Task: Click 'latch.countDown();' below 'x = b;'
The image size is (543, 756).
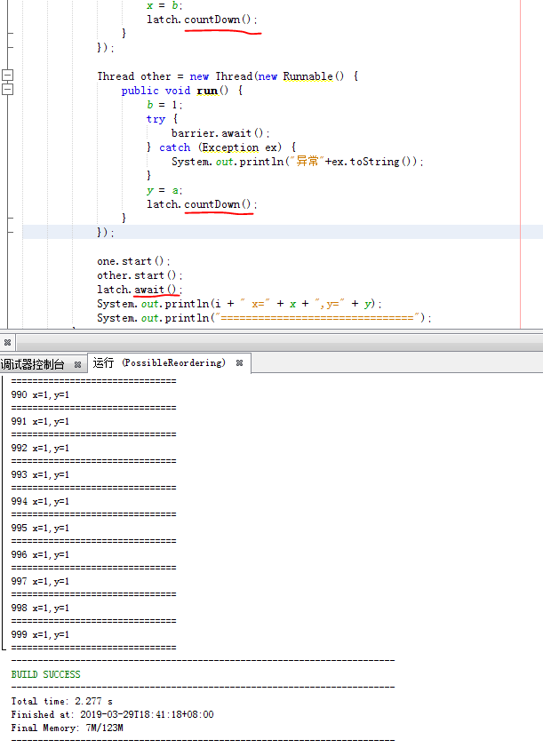Action: pos(202,20)
